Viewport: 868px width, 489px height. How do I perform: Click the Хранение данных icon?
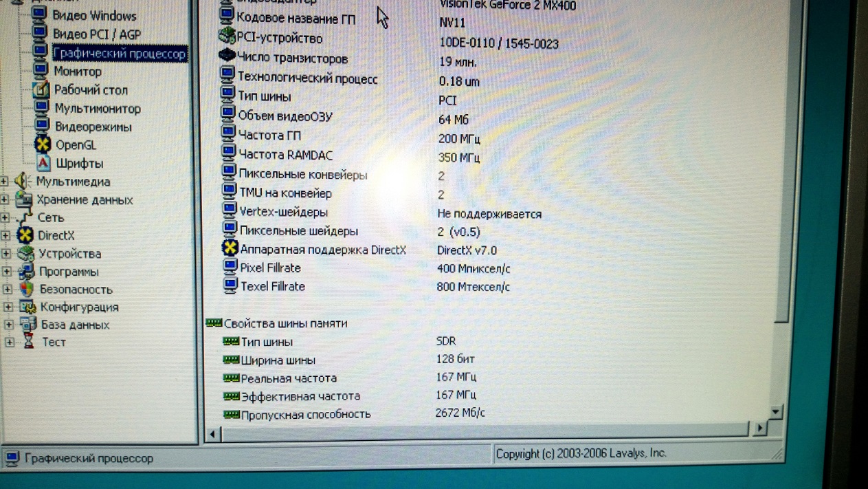(23, 199)
